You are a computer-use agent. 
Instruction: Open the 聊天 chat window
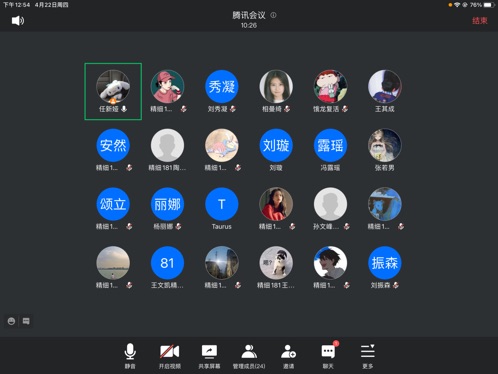328,356
